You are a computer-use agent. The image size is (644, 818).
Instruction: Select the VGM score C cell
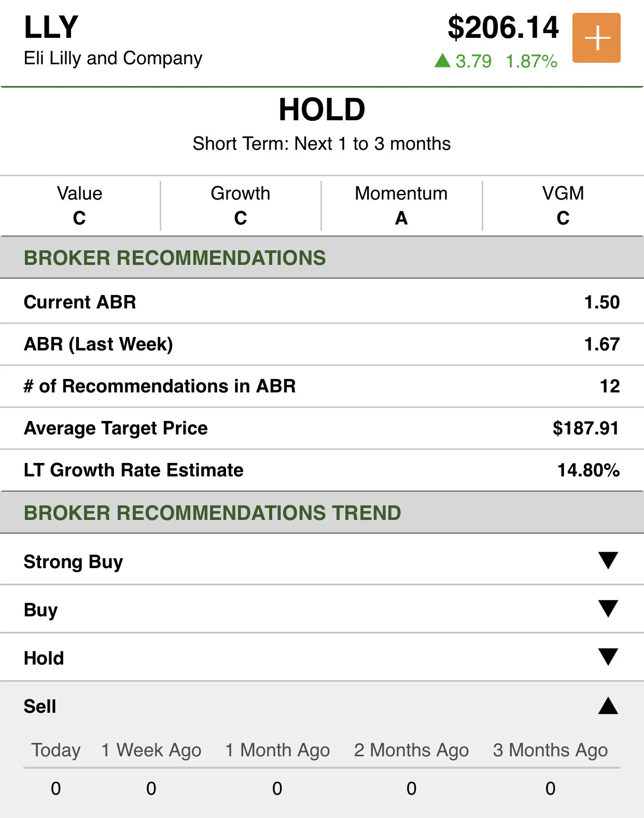click(563, 205)
